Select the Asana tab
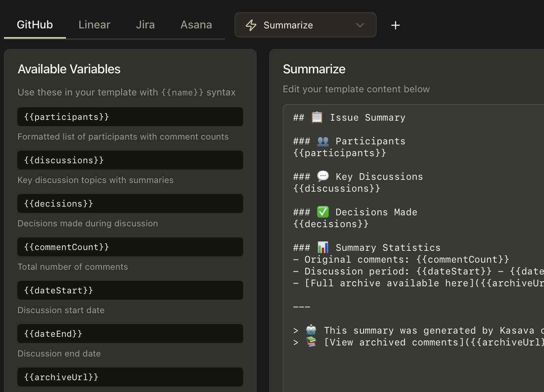Viewport: 544px width, 392px height. pos(196,24)
